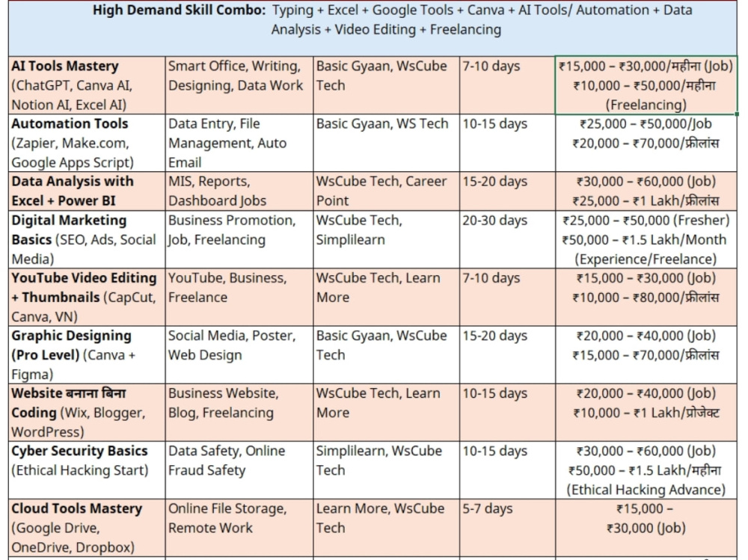Click the High Demand Skill Combo header cell
Viewport: 748px width, 560px height.
point(373,28)
